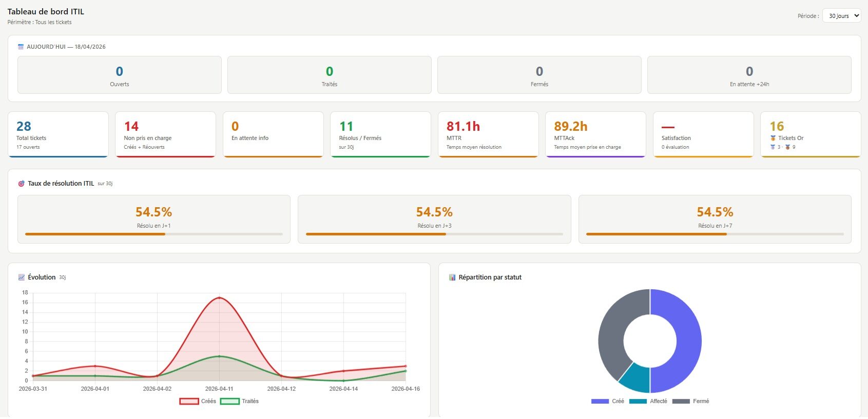The height and width of the screenshot is (419, 868).
Task: Click the silver medal icon showing 3
Action: coord(773,147)
